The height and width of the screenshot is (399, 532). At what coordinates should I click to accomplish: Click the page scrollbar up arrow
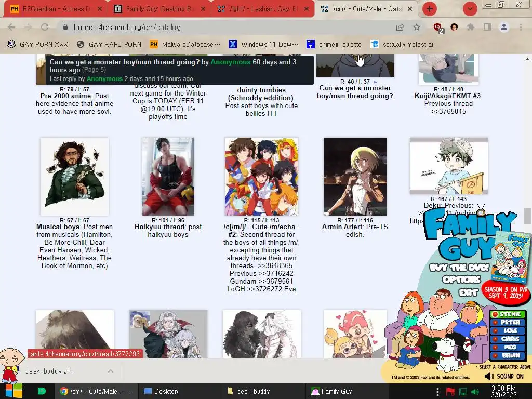[527, 59]
